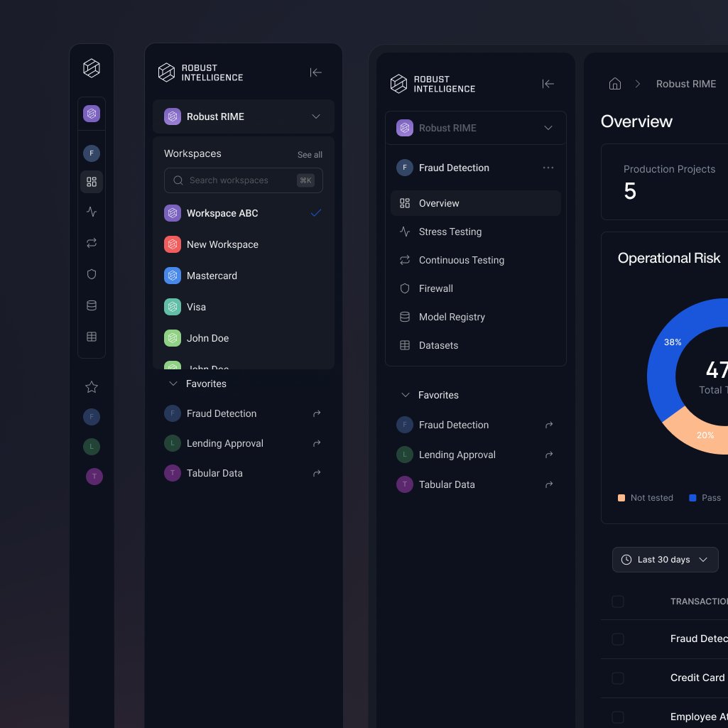Open Model Registry in the dashboard sidebar menu

(475, 317)
